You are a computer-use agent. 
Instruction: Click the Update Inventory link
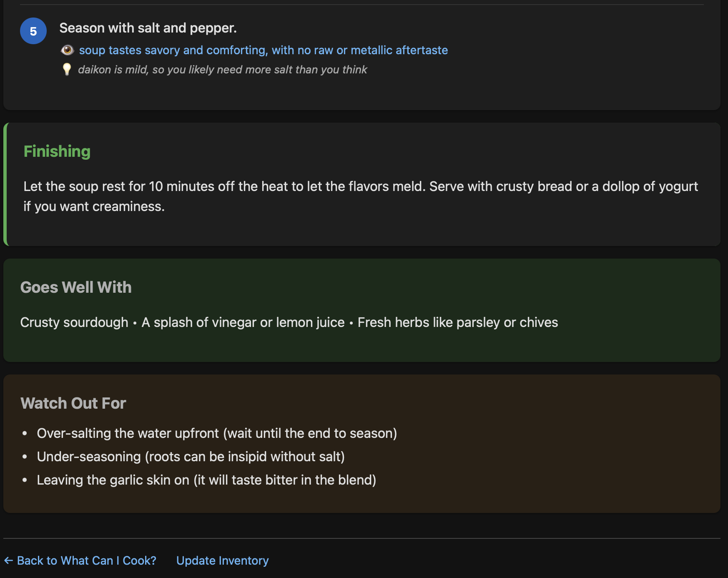click(223, 560)
